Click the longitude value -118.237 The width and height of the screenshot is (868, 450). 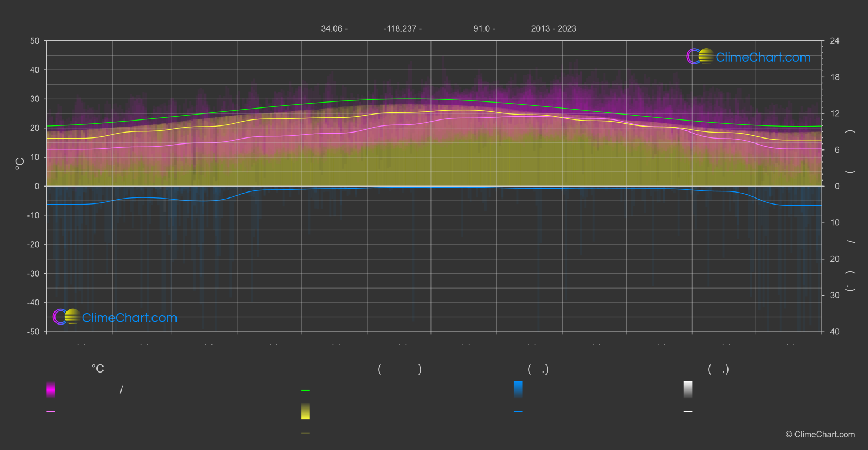[400, 28]
